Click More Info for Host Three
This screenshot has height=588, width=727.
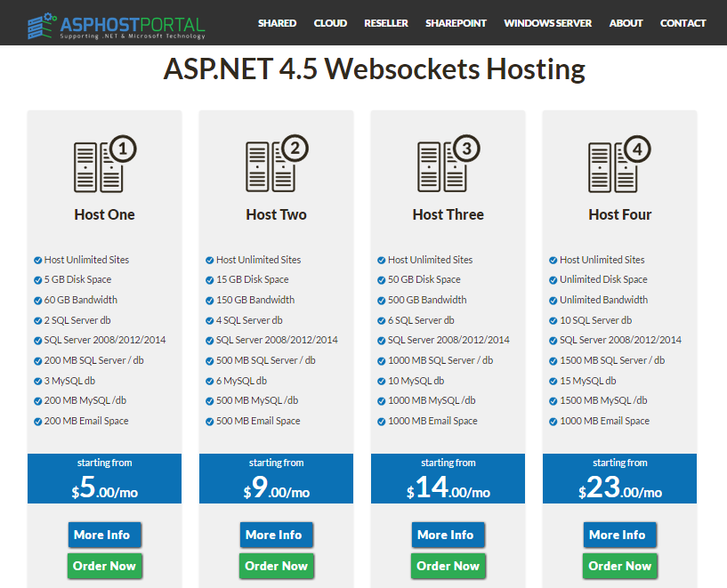click(448, 535)
